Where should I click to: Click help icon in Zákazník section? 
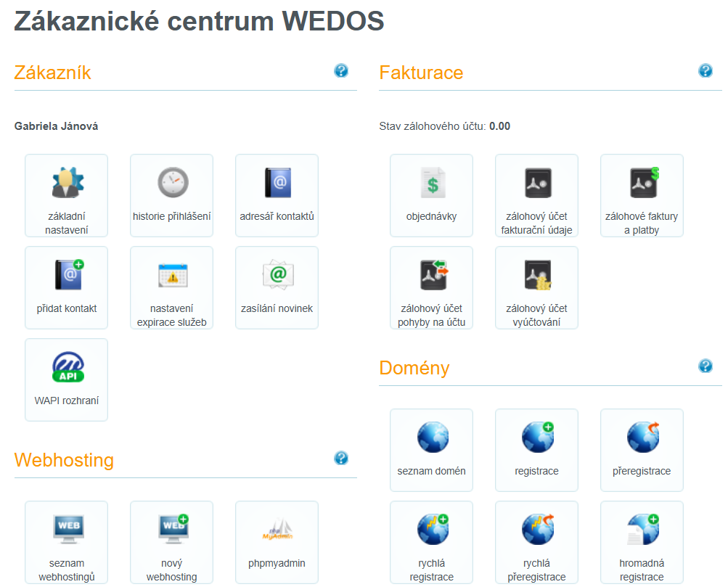coord(341,70)
